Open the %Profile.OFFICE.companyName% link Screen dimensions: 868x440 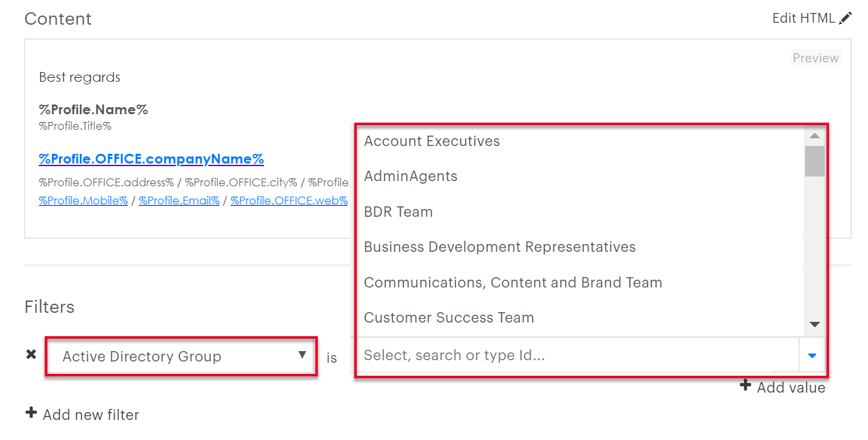[151, 158]
